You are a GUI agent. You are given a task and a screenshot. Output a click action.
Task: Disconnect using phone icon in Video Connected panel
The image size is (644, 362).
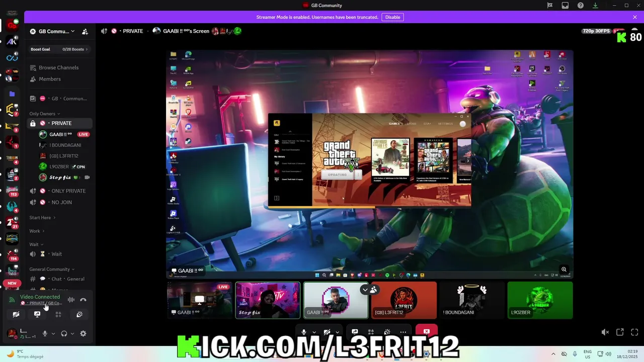point(84,300)
